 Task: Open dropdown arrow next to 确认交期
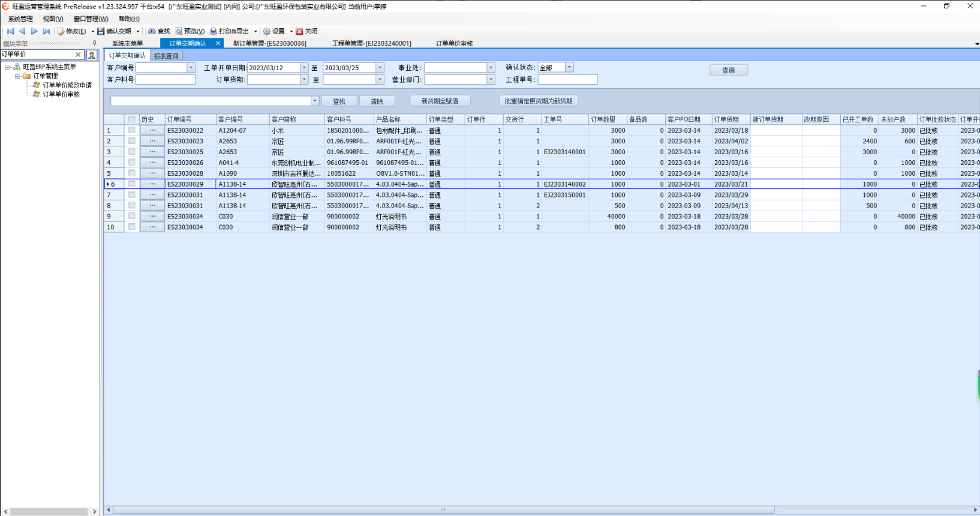click(137, 32)
